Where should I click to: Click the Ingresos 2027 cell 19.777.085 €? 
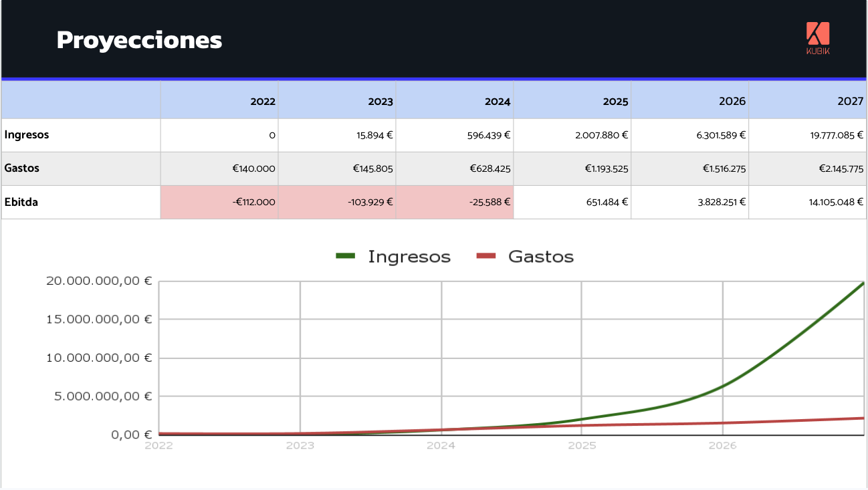pyautogui.click(x=836, y=135)
